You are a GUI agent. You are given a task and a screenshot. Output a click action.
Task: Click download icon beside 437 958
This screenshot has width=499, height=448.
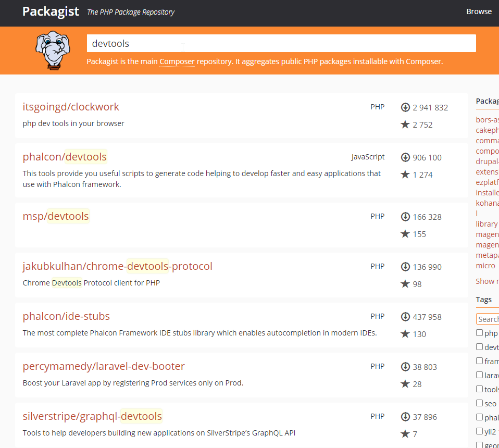[x=405, y=317]
